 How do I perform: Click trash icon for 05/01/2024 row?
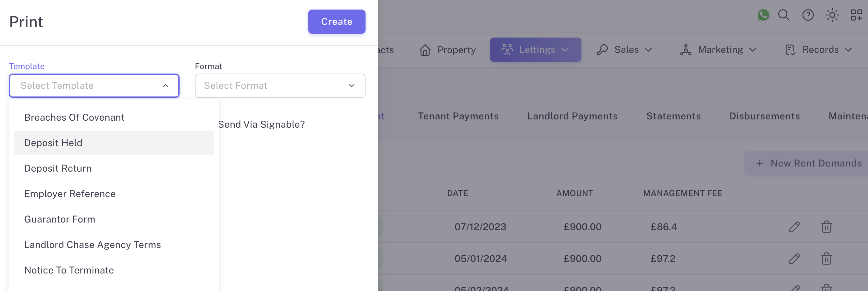click(x=826, y=259)
